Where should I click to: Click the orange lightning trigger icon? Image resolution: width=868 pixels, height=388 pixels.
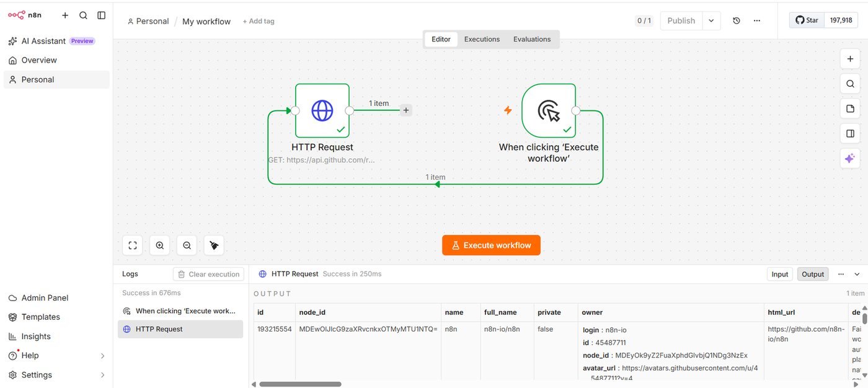click(x=508, y=110)
